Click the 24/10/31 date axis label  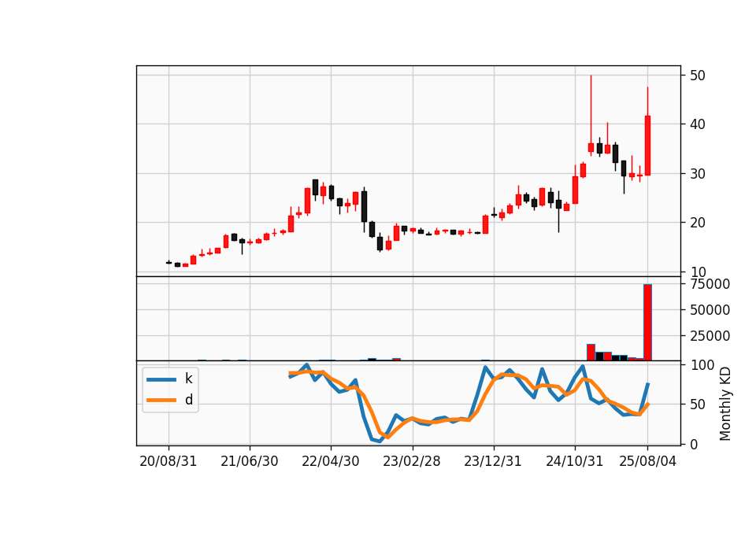point(574,461)
